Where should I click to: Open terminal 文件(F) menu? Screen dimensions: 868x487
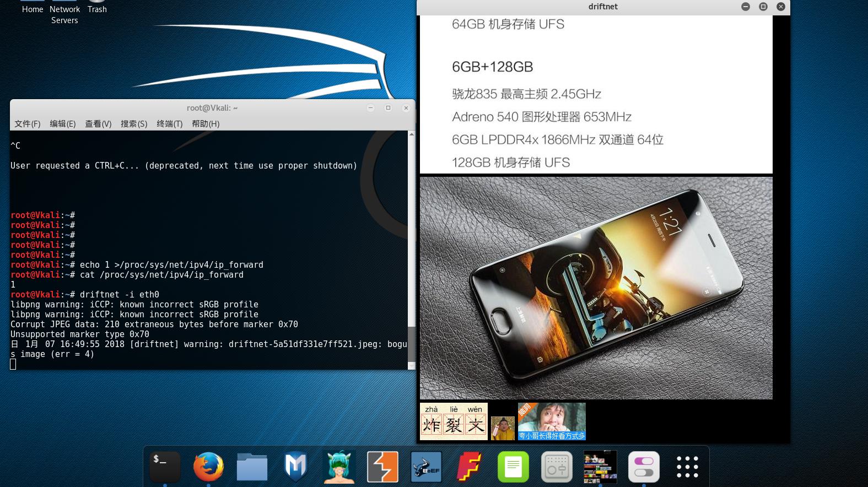28,124
